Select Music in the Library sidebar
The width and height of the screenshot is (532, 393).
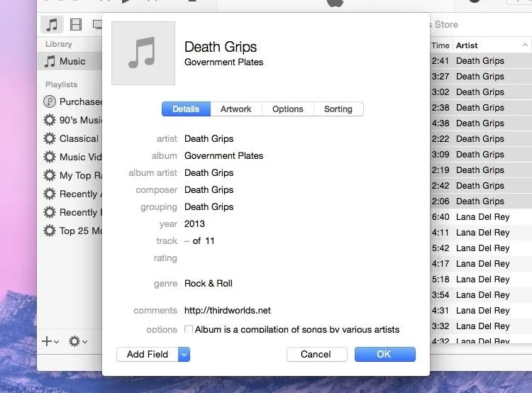(70, 61)
